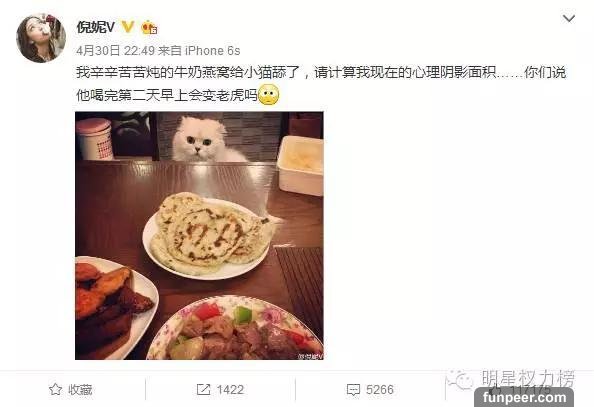The image size is (594, 407).
Task: Click the star favorite icon
Action: (55, 390)
